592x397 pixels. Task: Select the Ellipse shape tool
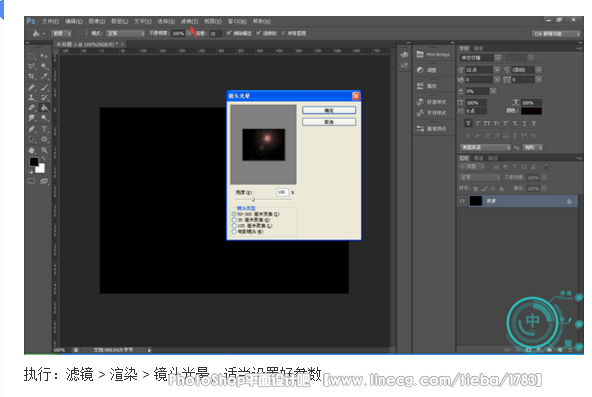click(x=45, y=139)
